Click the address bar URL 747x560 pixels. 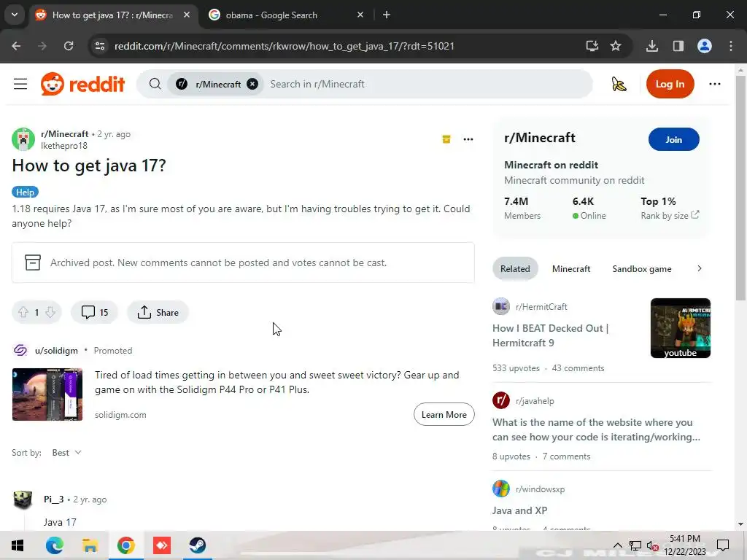click(x=285, y=46)
